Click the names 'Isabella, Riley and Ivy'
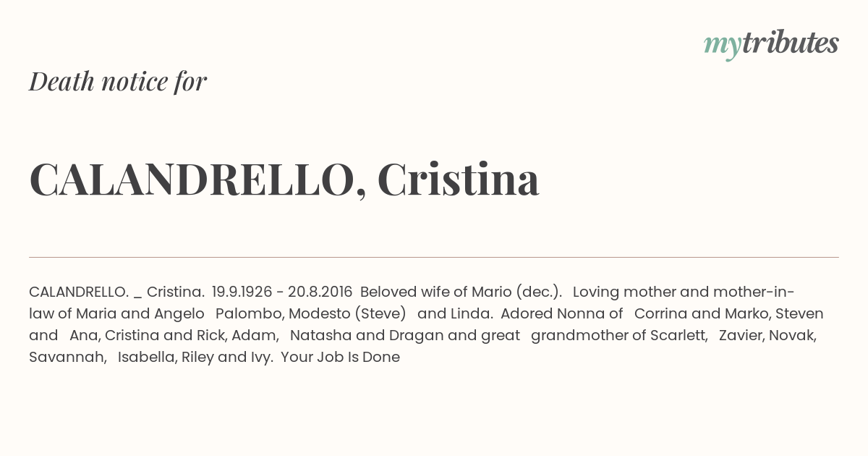 195,357
